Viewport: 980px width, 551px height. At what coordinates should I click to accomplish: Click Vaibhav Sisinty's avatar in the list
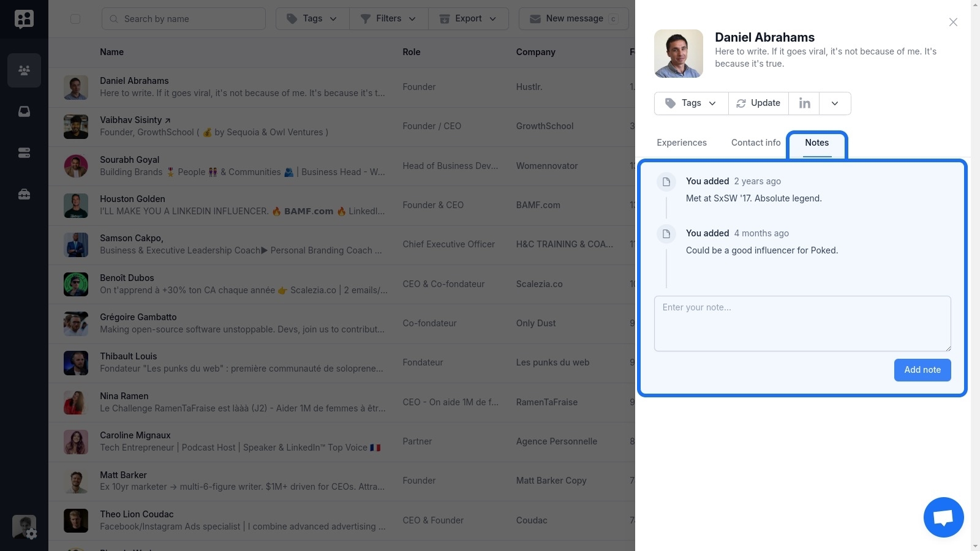coord(76,127)
